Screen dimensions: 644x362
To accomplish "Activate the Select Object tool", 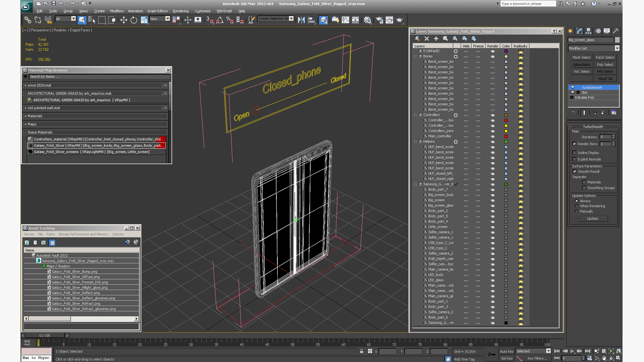I will [x=82, y=20].
